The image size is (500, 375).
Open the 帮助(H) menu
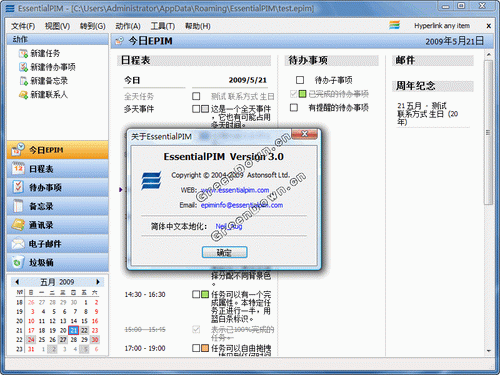pyautogui.click(x=198, y=26)
